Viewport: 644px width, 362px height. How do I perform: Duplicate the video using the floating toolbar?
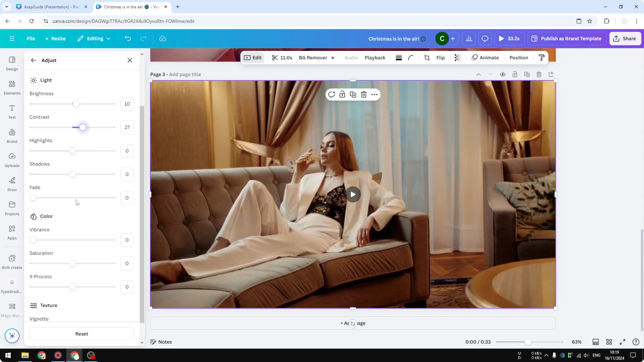pos(353,94)
